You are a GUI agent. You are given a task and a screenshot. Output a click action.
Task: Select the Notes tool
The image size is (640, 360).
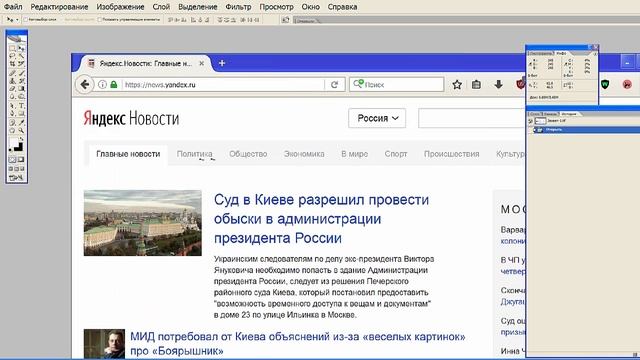pos(12,122)
